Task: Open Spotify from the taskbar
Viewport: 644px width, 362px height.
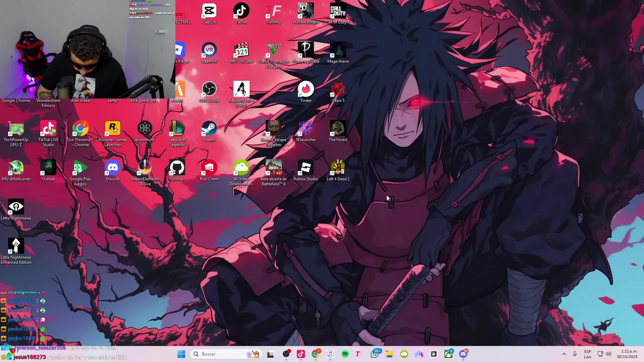Action: click(x=345, y=354)
